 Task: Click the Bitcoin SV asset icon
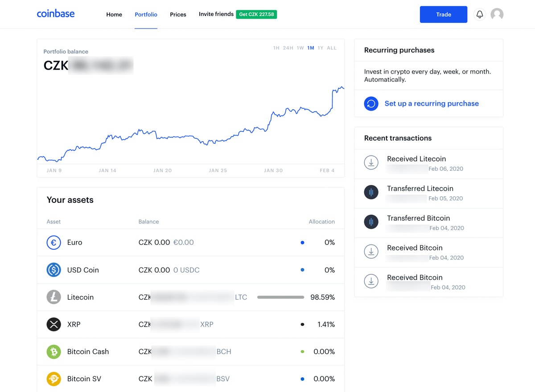pos(53,379)
